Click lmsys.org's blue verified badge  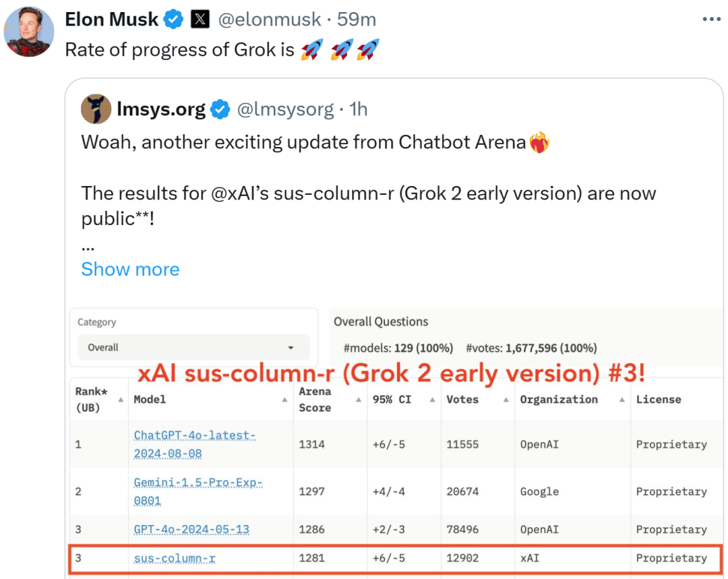[x=220, y=109]
